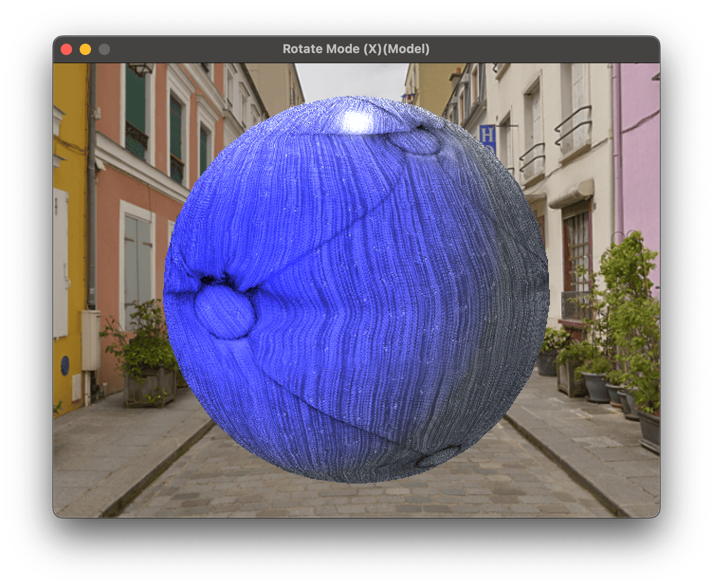Close the Rotate Mode window
713x588 pixels.
66,49
